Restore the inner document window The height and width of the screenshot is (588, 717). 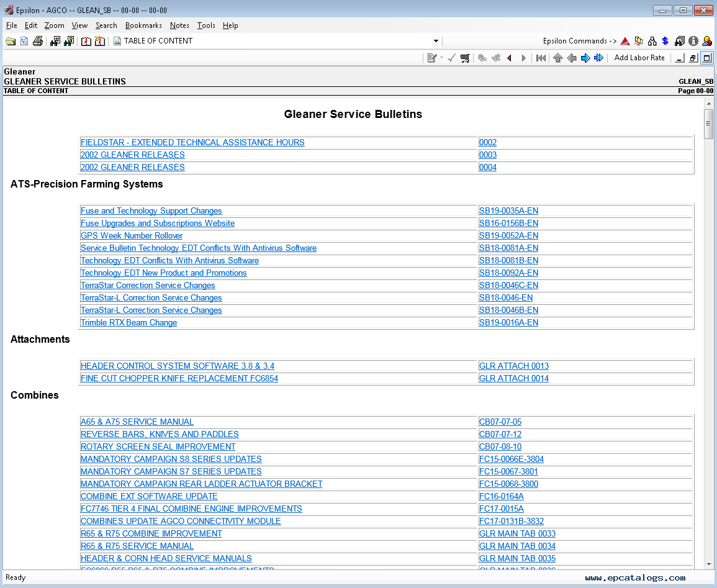point(693,58)
